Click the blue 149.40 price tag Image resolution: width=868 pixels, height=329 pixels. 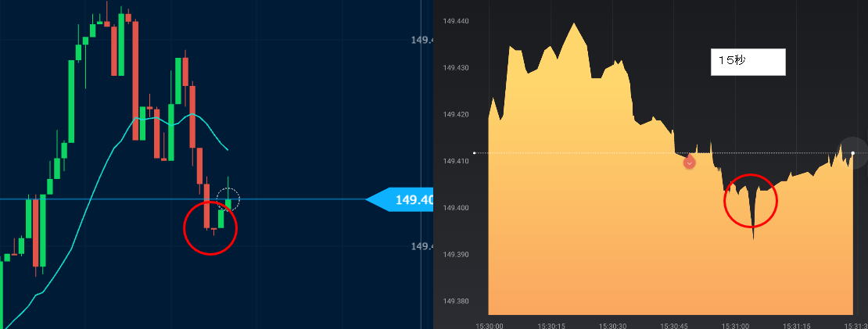tap(402, 200)
